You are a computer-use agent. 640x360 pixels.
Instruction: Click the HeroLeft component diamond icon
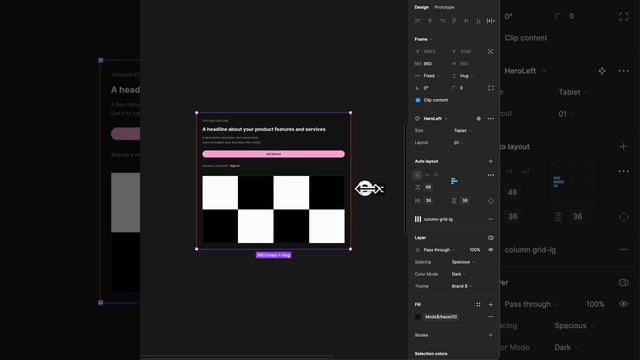[417, 118]
